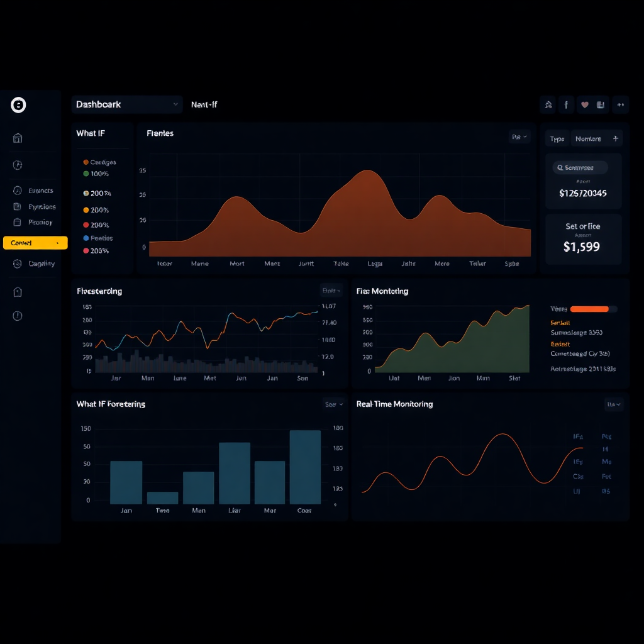Click the 'f' icon in top toolbar
Viewport: 644px width, 644px height.
pos(566,105)
